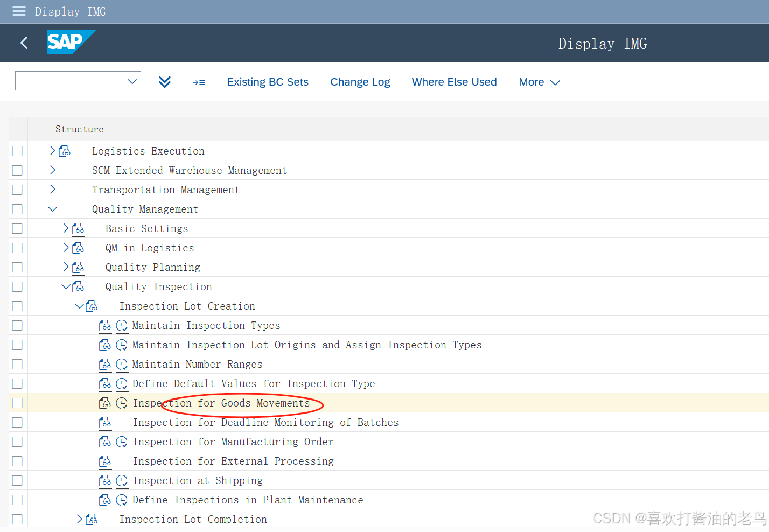Tick the checkbox for Logistics Execution row

[x=17, y=151]
